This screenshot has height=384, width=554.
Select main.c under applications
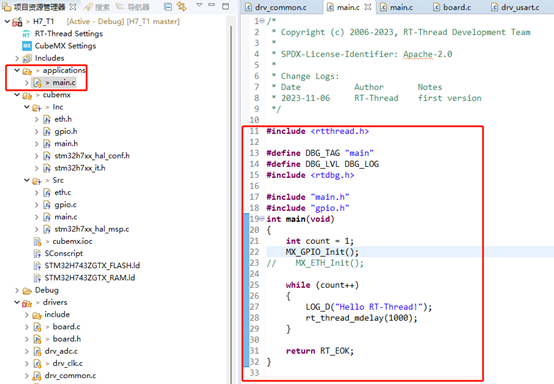[64, 83]
